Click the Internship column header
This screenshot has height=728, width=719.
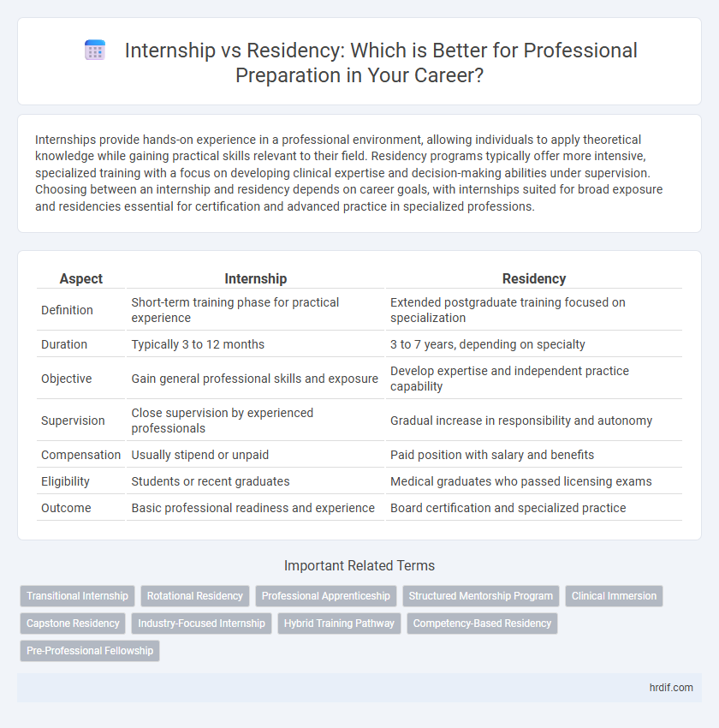tap(256, 278)
